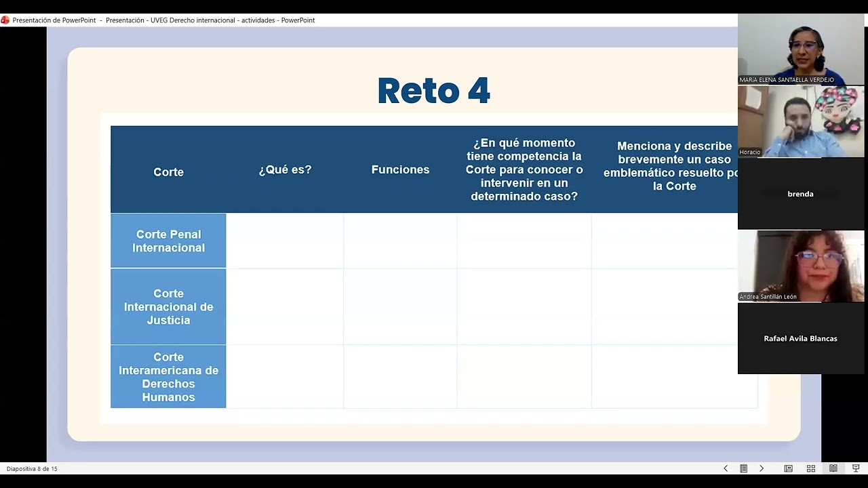Advance to next slide arrow
This screenshot has height=488, width=868.
pyautogui.click(x=762, y=468)
